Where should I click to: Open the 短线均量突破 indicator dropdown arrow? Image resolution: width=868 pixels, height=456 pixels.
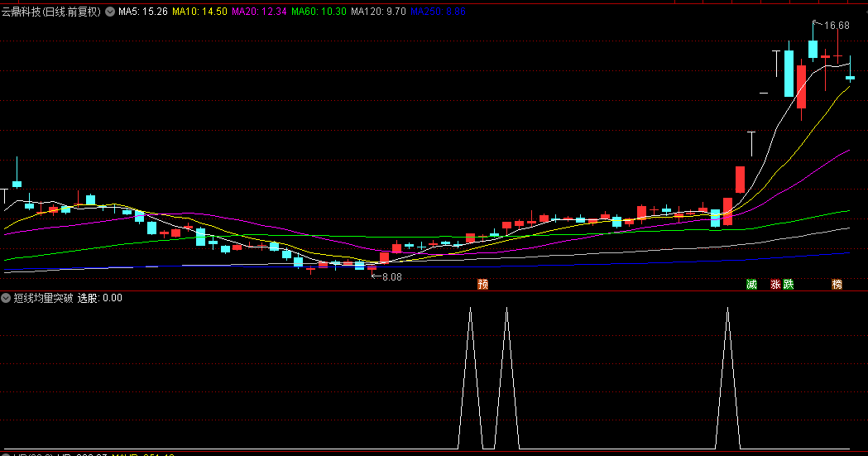[x=7, y=298]
